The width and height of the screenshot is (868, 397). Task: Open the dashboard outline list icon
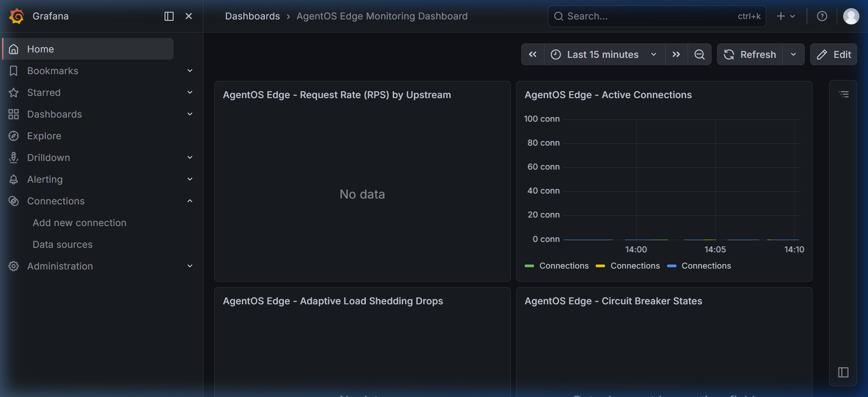[844, 95]
